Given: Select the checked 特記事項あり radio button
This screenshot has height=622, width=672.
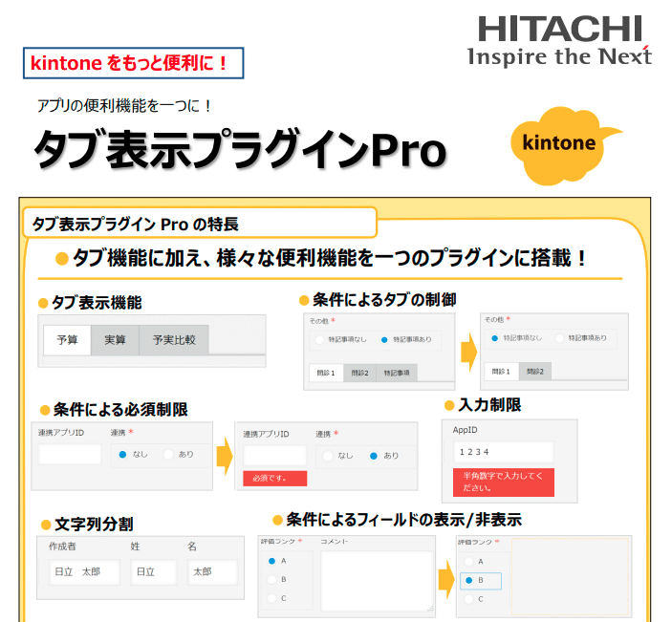Looking at the screenshot, I should (x=384, y=339).
